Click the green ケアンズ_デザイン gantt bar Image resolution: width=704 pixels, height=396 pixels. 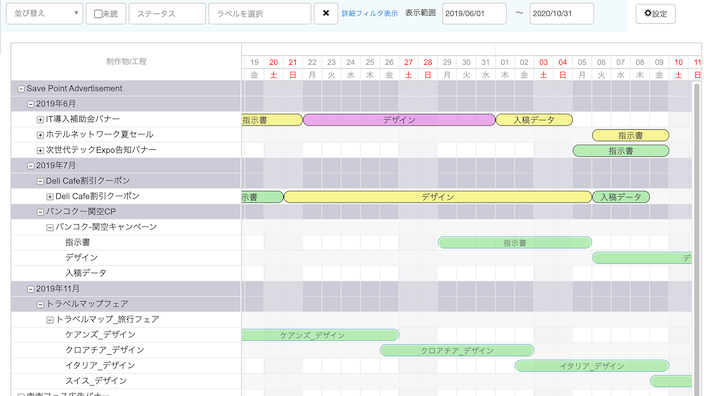pos(321,335)
